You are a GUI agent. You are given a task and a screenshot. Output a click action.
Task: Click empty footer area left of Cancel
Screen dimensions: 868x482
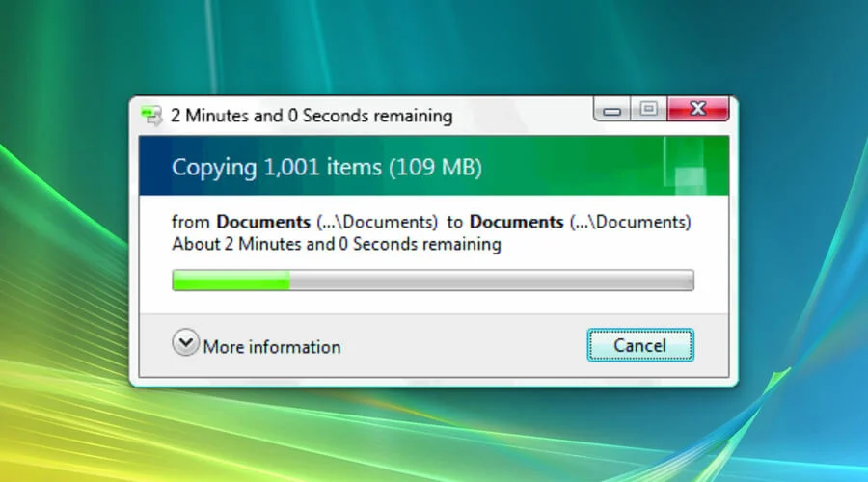click(x=464, y=346)
